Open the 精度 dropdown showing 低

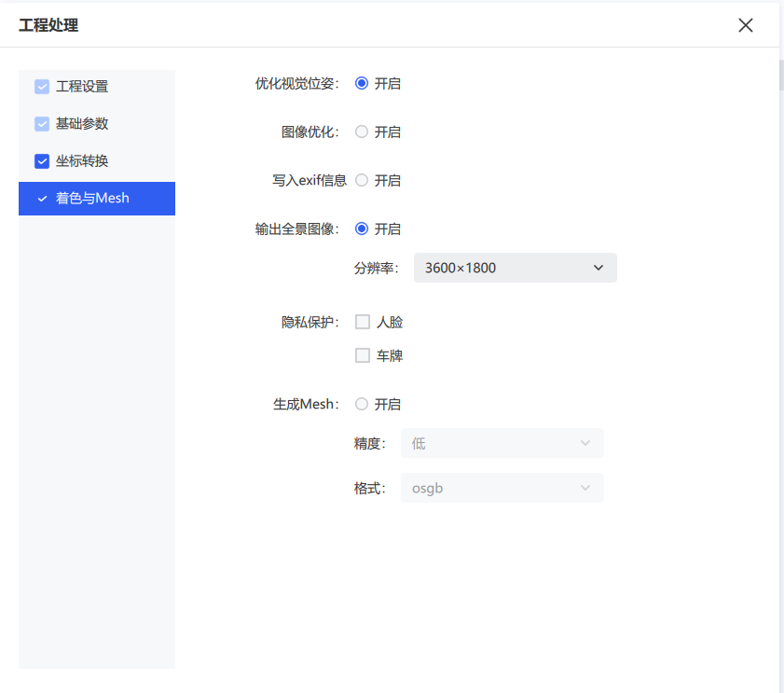coord(502,443)
